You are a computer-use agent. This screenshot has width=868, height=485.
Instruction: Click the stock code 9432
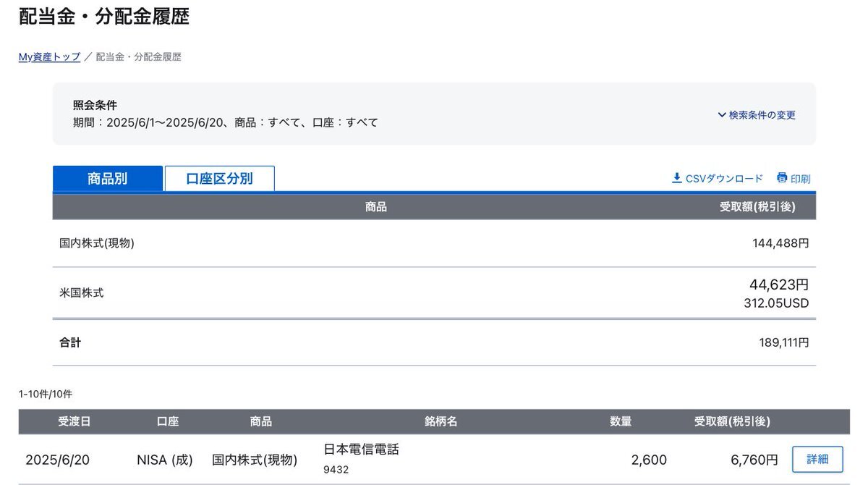(336, 470)
